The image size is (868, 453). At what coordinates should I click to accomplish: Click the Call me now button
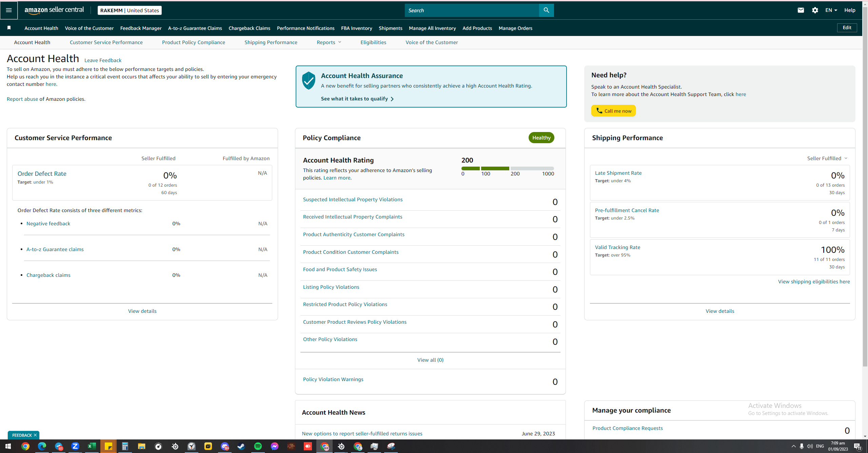click(x=613, y=111)
